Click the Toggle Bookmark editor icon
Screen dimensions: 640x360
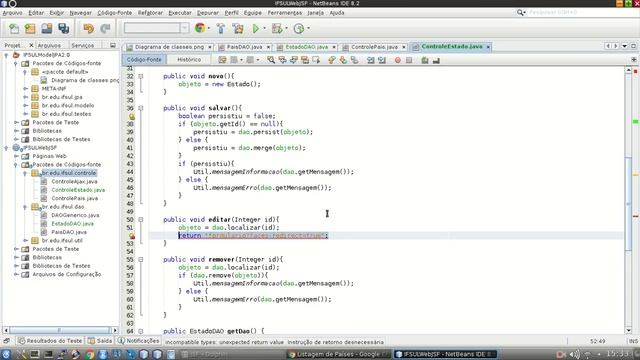tap(354, 60)
